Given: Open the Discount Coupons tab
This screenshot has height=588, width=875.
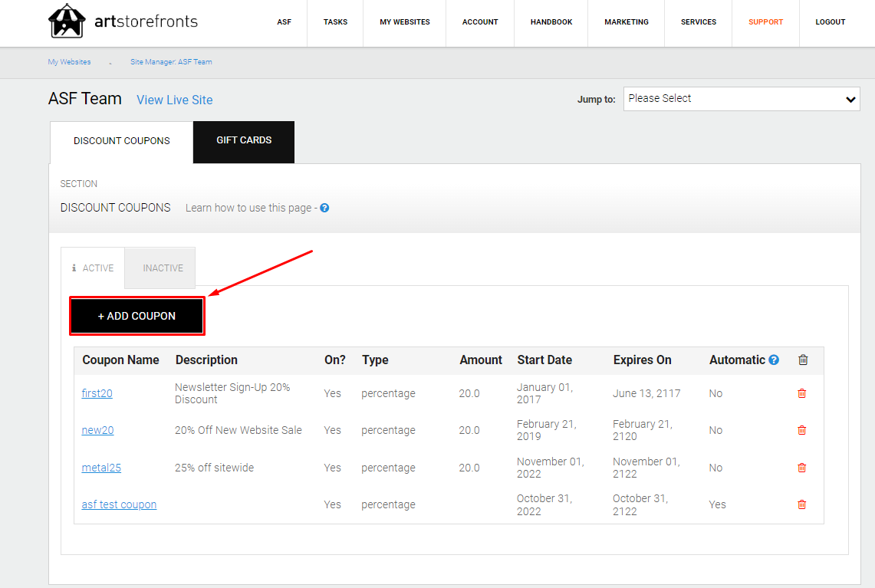Looking at the screenshot, I should 122,142.
